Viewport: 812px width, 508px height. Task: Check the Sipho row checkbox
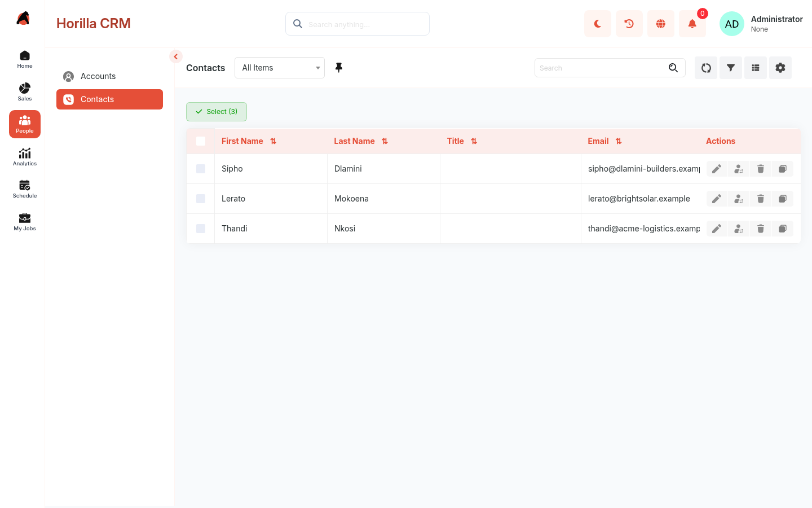[x=201, y=169]
